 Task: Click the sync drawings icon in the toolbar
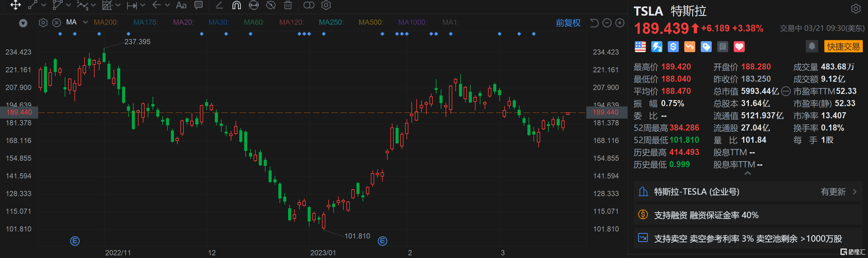pyautogui.click(x=254, y=5)
